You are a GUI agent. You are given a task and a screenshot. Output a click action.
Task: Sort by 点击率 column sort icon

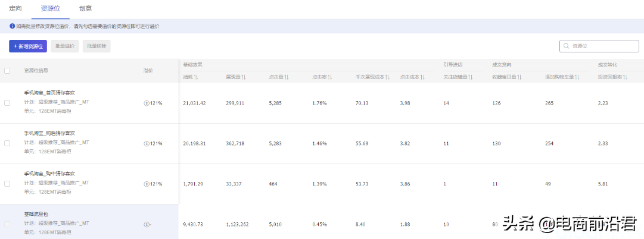[329, 77]
